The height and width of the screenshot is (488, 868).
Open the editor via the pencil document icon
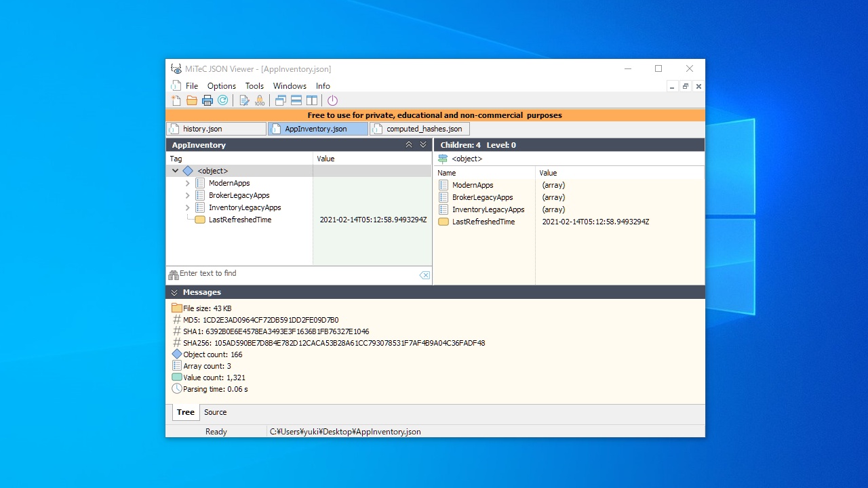click(244, 100)
